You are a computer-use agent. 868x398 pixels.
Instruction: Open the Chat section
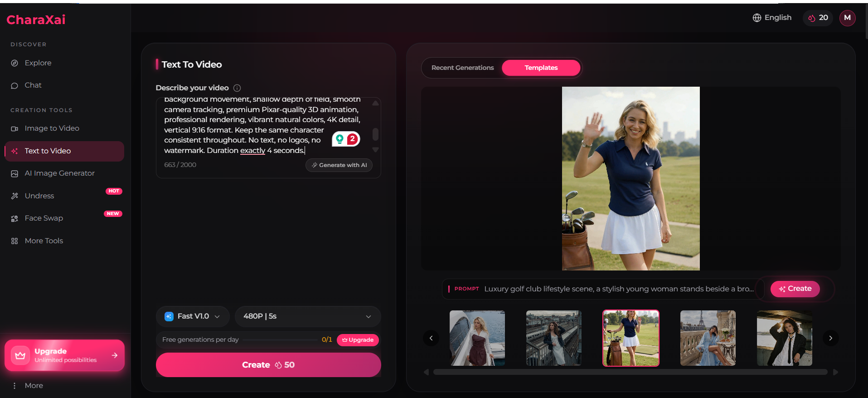[x=33, y=85]
